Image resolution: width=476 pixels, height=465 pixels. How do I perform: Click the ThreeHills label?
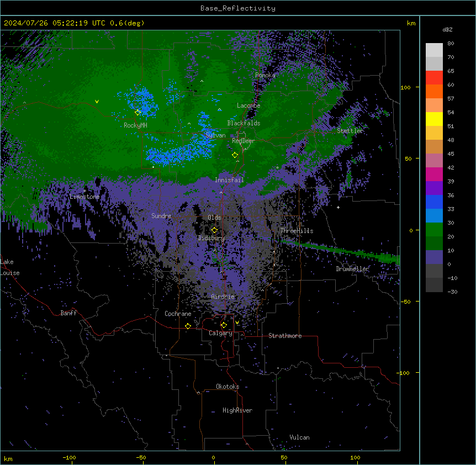(x=297, y=231)
